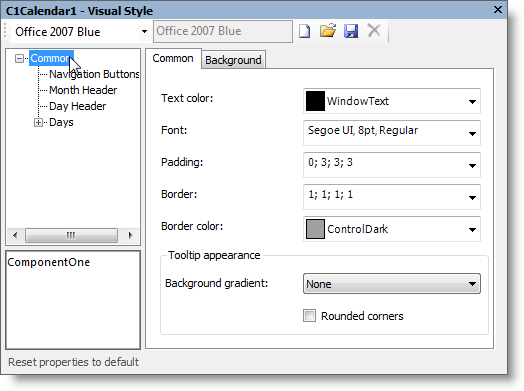Open the Padding value dropdown
524x391 pixels.
point(472,166)
